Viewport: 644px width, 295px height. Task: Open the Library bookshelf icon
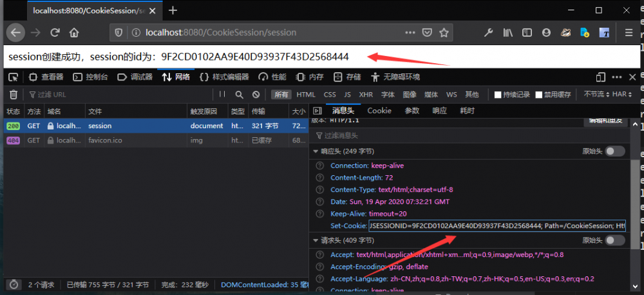pyautogui.click(x=508, y=32)
